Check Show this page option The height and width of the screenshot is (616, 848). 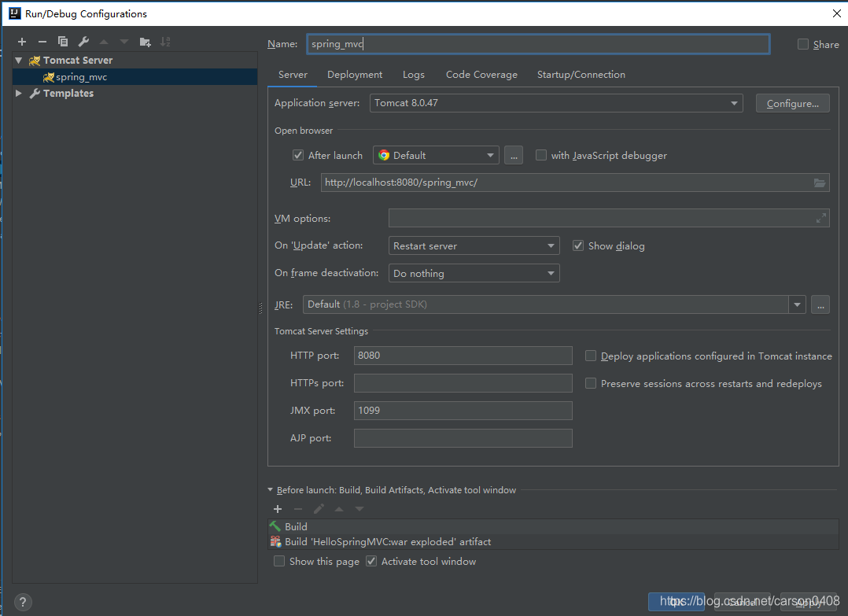tap(279, 562)
